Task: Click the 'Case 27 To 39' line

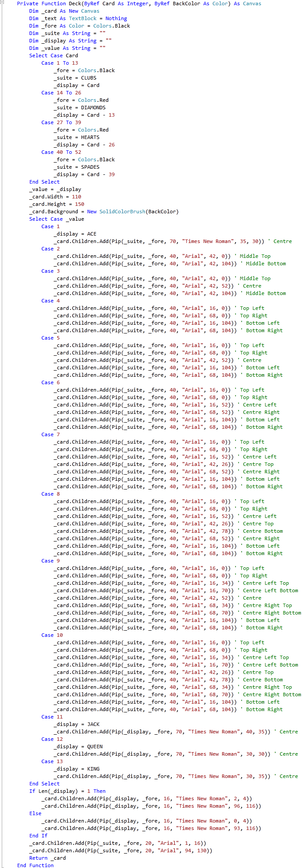Action: (x=61, y=122)
